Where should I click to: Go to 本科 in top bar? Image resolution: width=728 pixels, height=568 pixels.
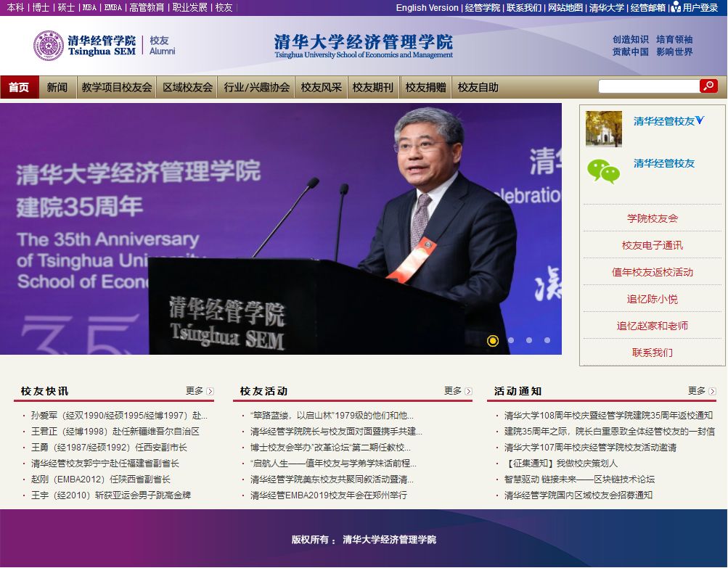point(15,7)
